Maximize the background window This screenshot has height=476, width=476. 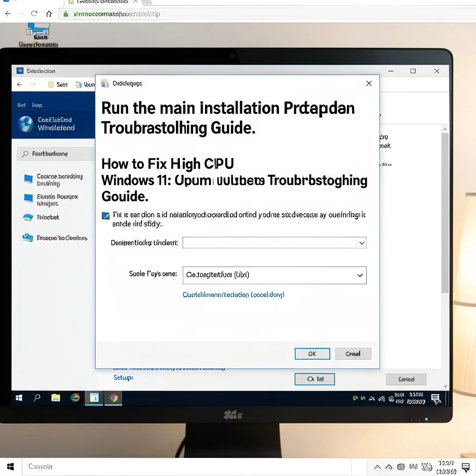(413, 71)
